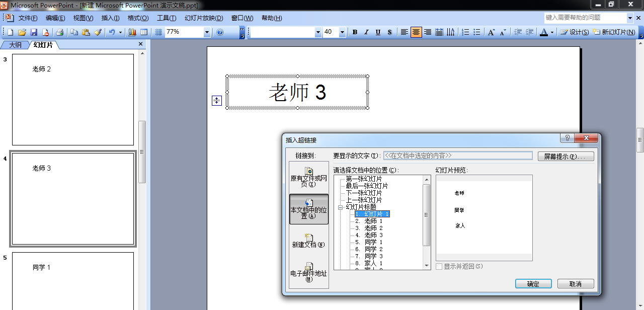Image resolution: width=644 pixels, height=310 pixels.
Task: Click the Print icon
Action: 60,32
